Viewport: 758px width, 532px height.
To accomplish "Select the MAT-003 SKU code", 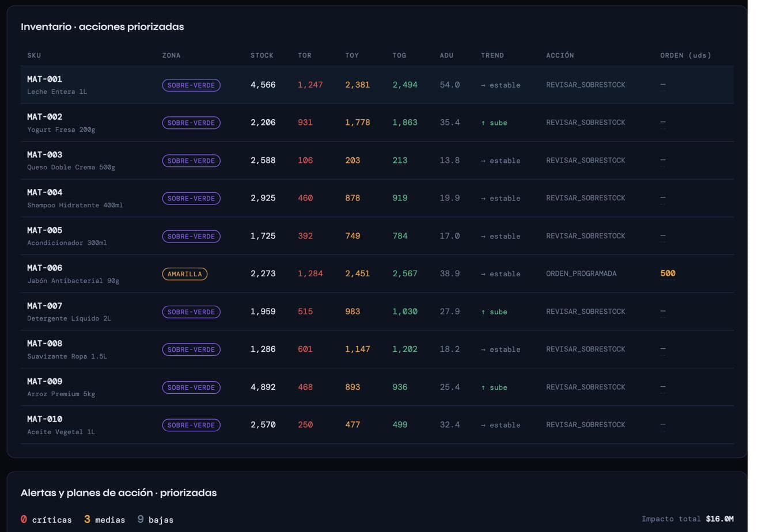I will (44, 154).
